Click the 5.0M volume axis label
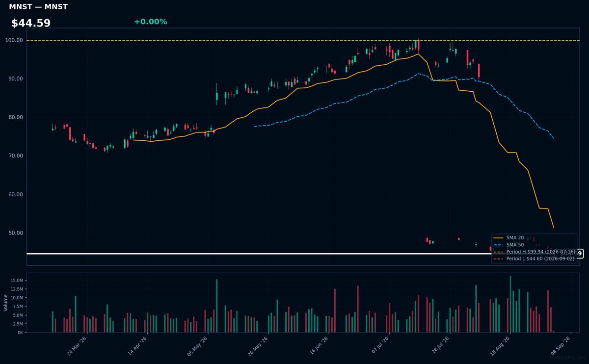 [18, 315]
